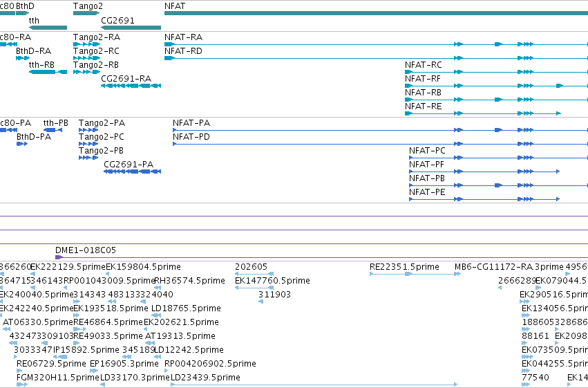Viewport: 588px width, 388px height.
Task: Click EST label EK202621.5prime
Action: [x=181, y=322]
